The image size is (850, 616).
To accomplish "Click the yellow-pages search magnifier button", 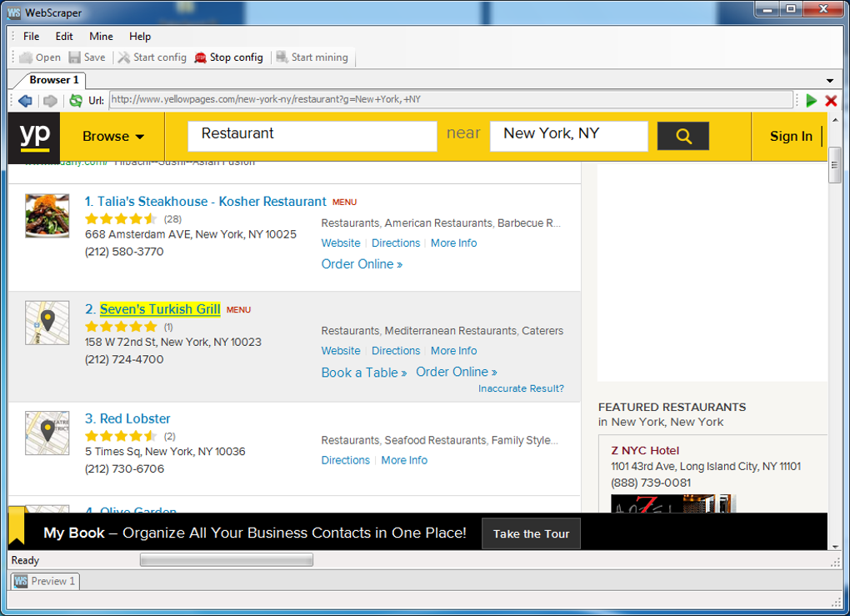I will [x=683, y=136].
